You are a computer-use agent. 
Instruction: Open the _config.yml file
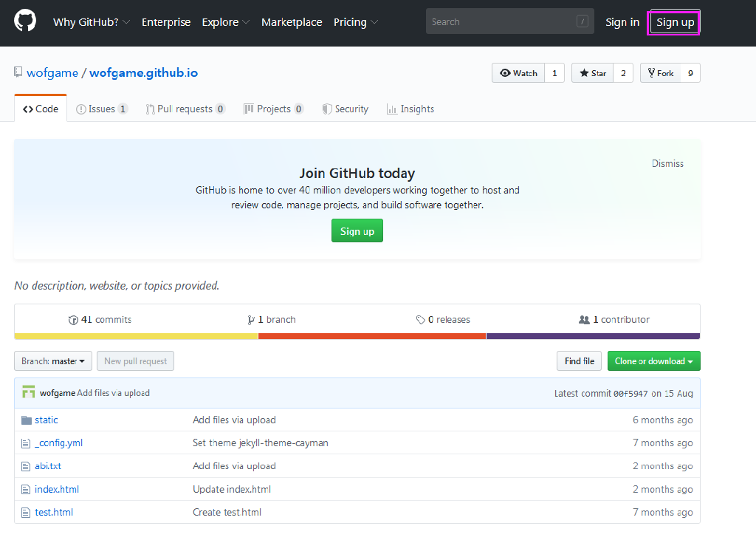(x=59, y=443)
